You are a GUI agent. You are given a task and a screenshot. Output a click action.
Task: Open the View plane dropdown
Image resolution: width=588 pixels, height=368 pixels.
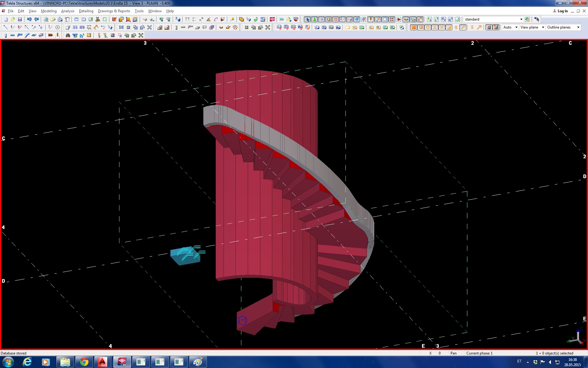(543, 27)
